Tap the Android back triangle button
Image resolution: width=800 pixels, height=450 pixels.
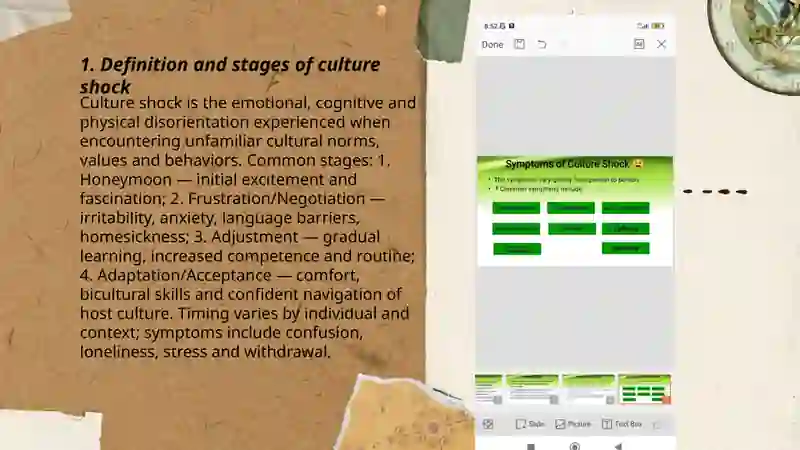coord(618,446)
